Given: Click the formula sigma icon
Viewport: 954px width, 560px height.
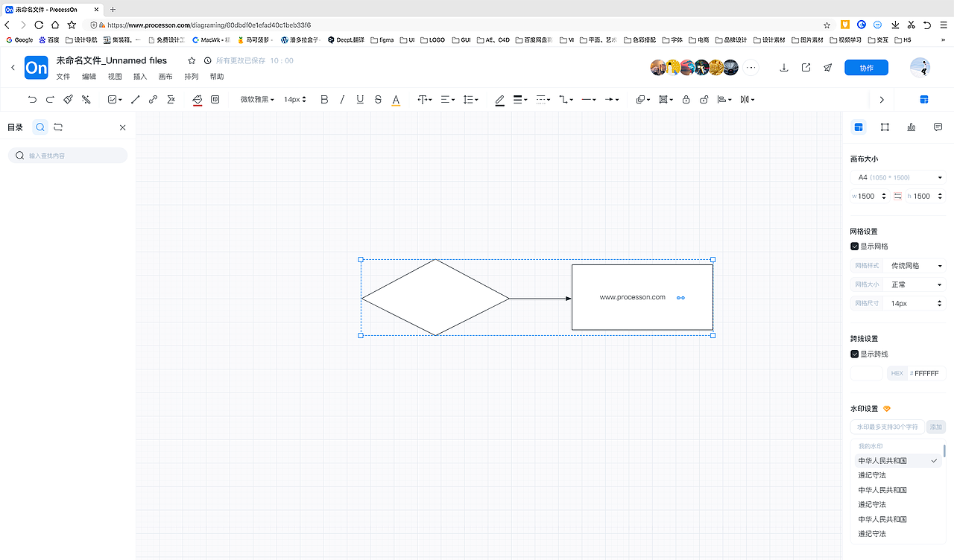Looking at the screenshot, I should point(171,99).
